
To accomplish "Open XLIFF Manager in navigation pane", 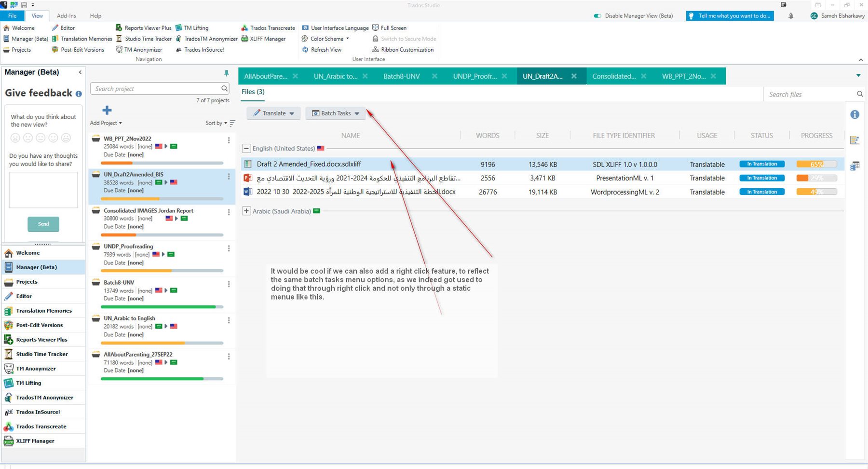I will [x=43, y=441].
